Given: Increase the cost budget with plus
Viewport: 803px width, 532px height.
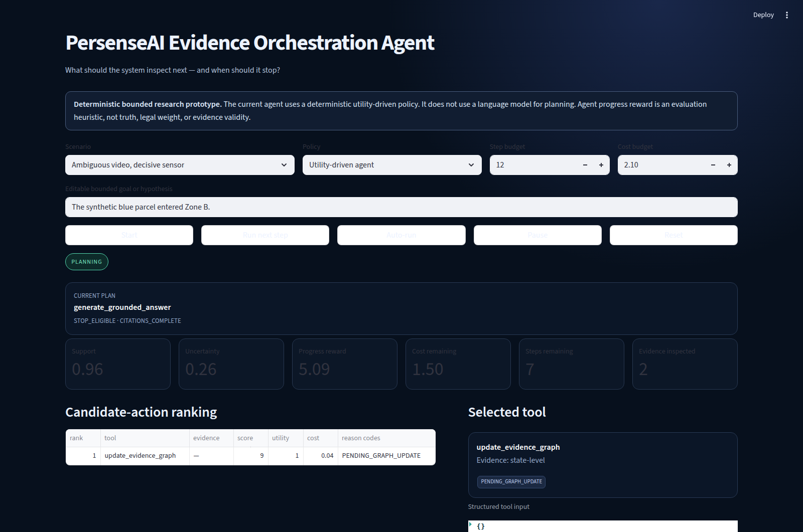Looking at the screenshot, I should tap(729, 165).
